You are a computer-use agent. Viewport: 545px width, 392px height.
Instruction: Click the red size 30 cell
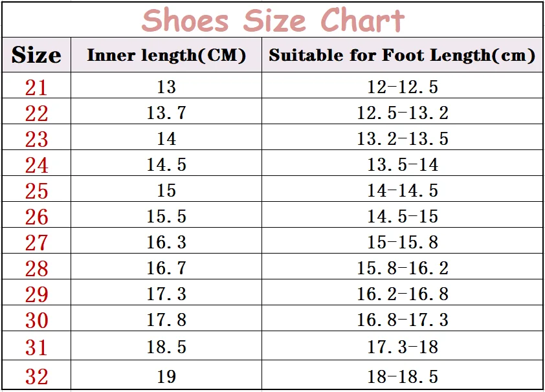click(x=36, y=320)
